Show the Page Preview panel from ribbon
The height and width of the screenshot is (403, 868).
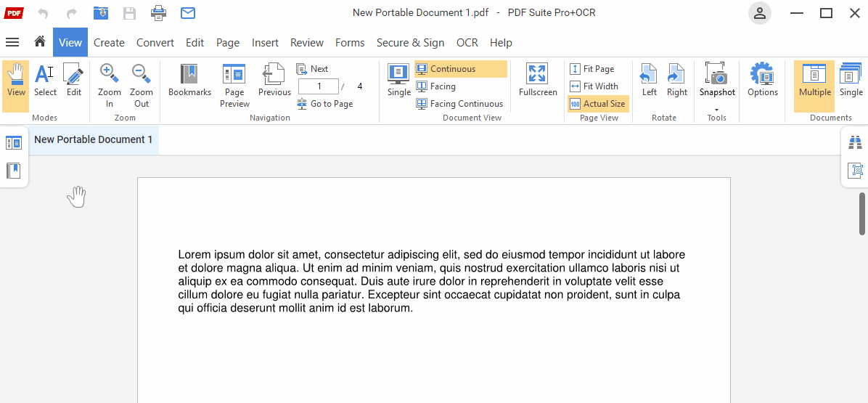234,86
